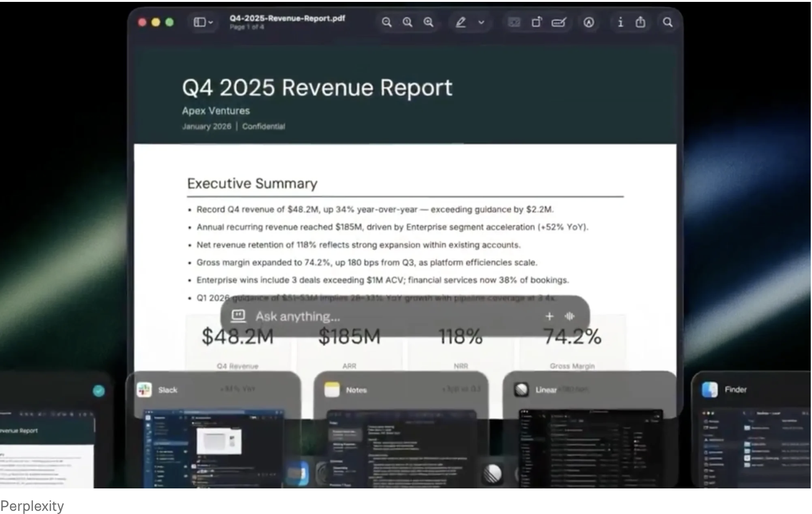Open the Share menu

(x=640, y=22)
